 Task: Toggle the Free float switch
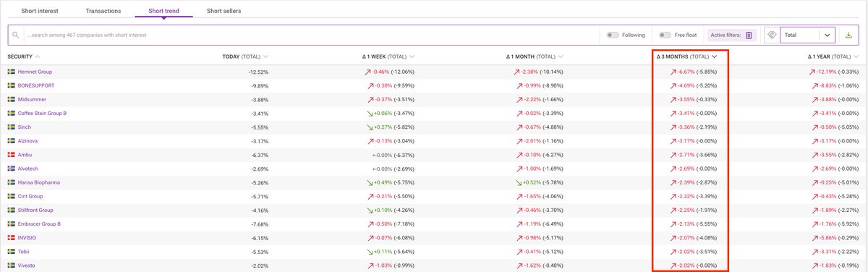pos(665,35)
